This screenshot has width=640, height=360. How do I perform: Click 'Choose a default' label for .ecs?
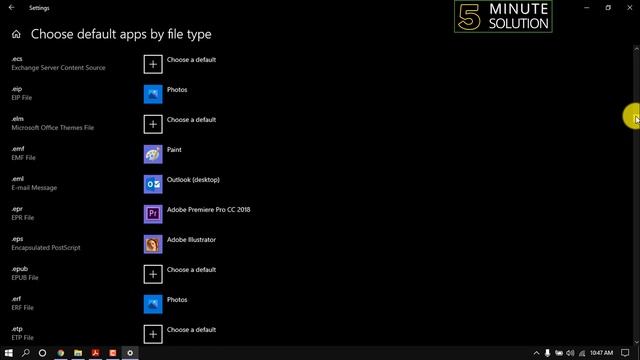pos(191,60)
